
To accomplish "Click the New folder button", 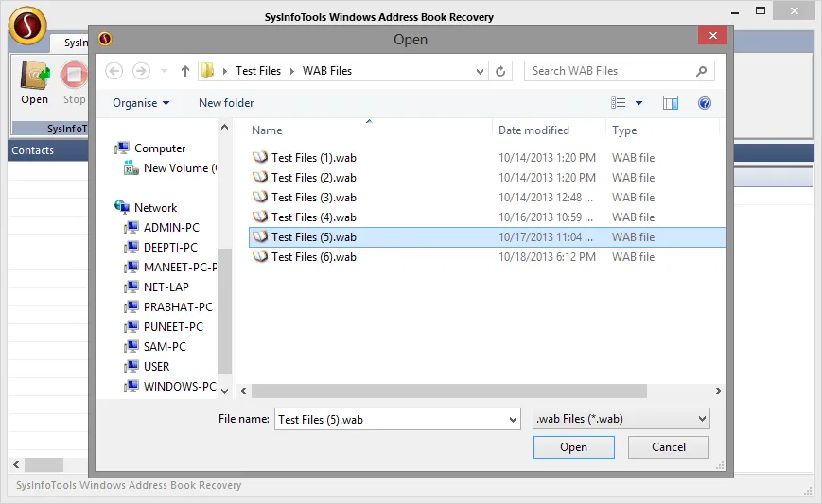I will click(226, 103).
